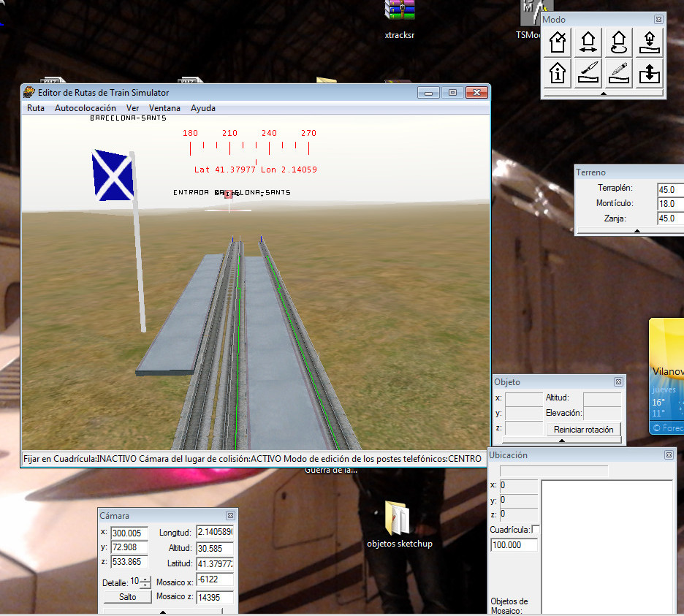Viewport: 684px width, 616px height.
Task: Pick the pencil terrain texture tool
Action: pos(618,73)
